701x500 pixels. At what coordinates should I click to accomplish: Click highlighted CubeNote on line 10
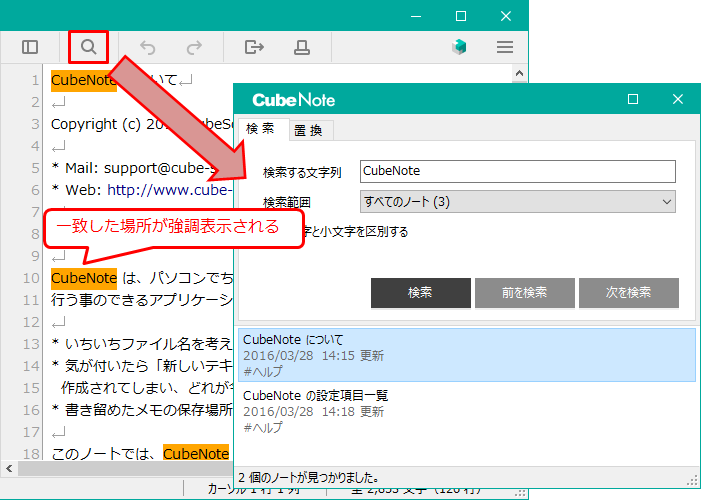(x=84, y=278)
